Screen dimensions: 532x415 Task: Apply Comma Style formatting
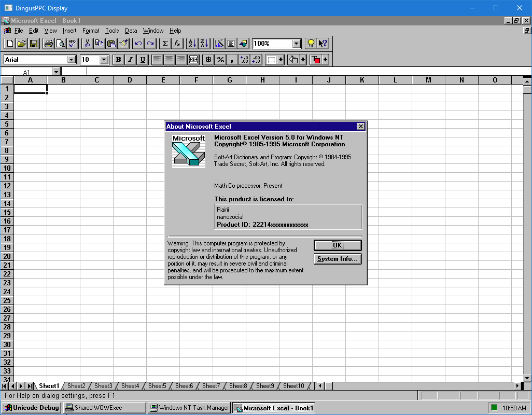point(232,60)
